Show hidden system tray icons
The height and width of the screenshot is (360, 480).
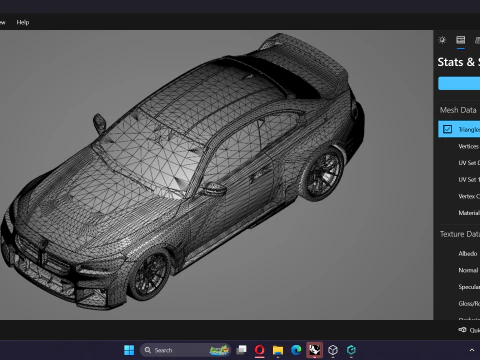click(472, 350)
